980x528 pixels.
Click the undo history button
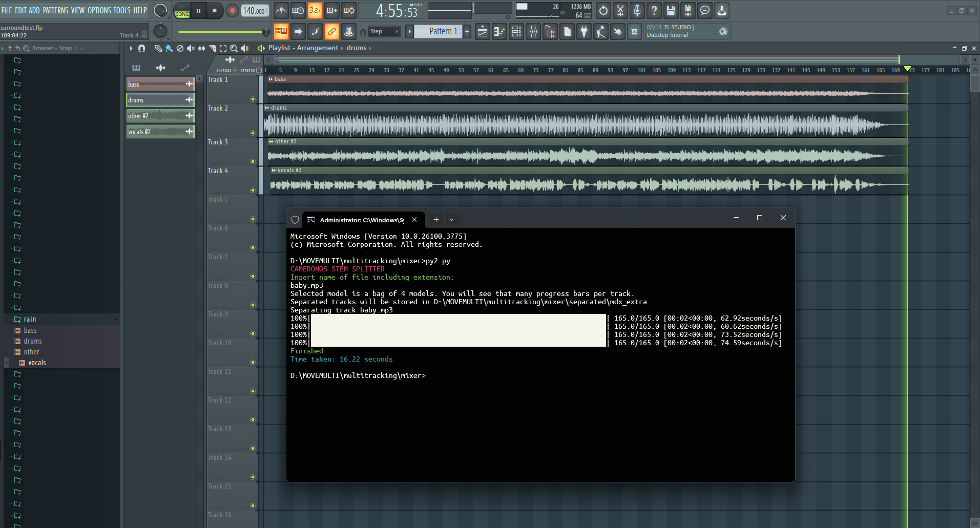pyautogui.click(x=603, y=10)
